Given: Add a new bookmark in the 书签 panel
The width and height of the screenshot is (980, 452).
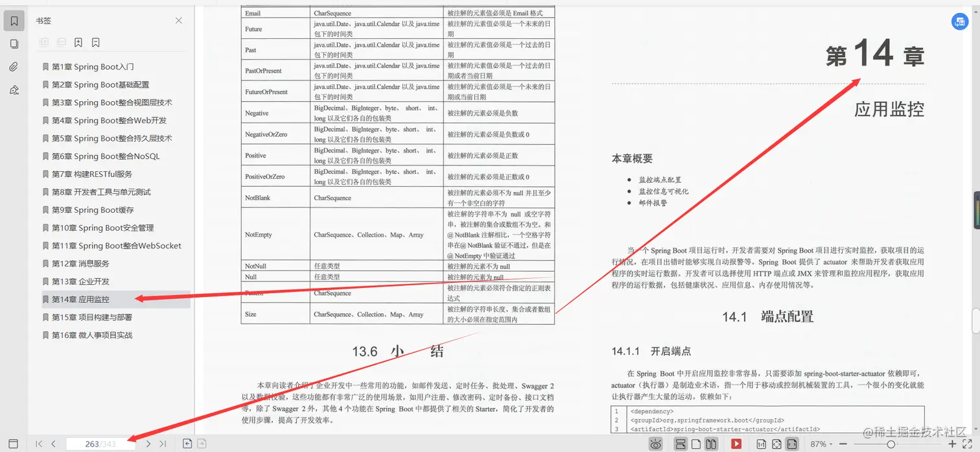Looking at the screenshot, I should 78,42.
